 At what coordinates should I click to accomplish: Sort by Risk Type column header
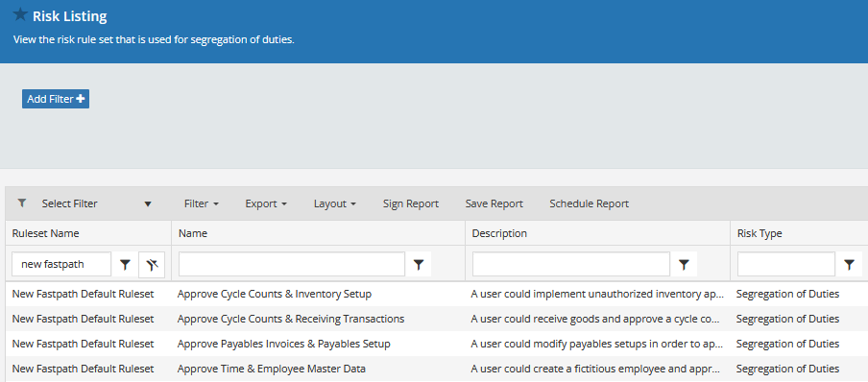[759, 233]
